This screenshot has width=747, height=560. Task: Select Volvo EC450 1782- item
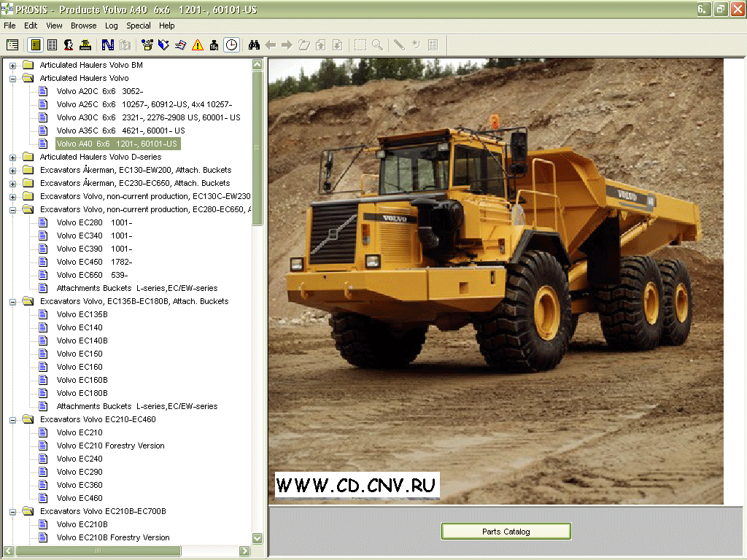pos(94,262)
